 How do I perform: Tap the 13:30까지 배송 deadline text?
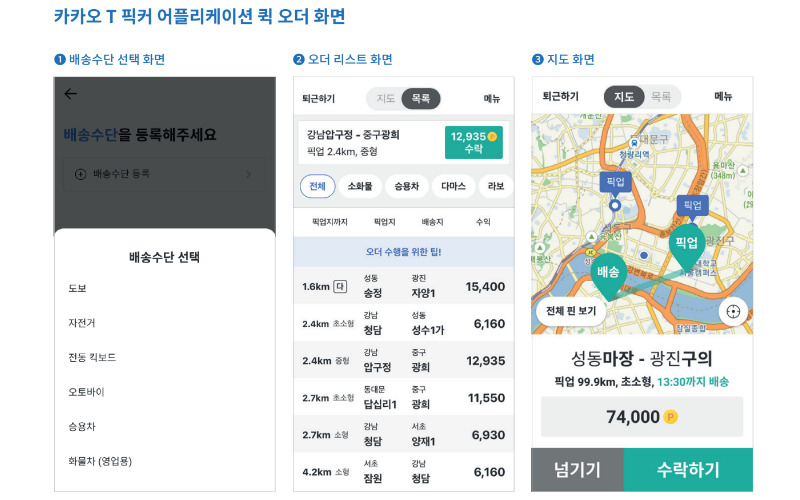(x=693, y=382)
